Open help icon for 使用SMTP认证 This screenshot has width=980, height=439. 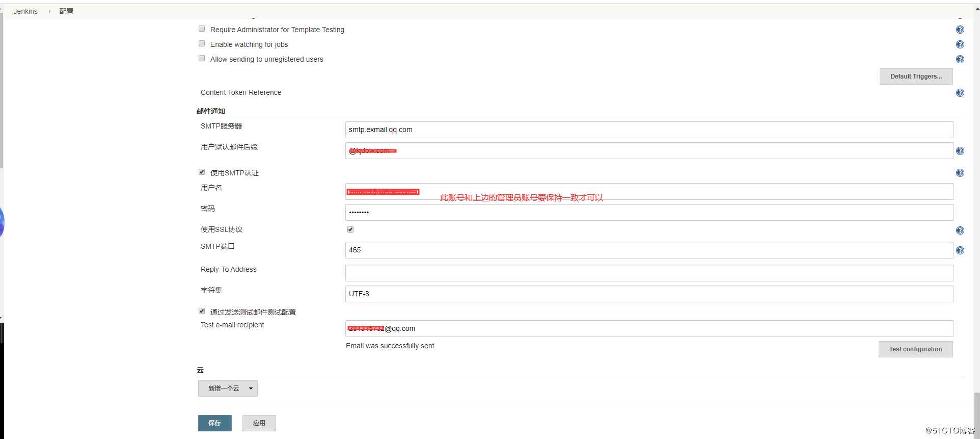960,173
